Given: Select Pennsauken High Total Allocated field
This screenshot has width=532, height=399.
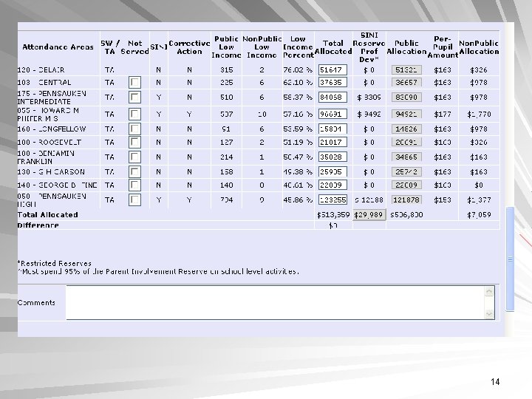Looking at the screenshot, I should [332, 199].
